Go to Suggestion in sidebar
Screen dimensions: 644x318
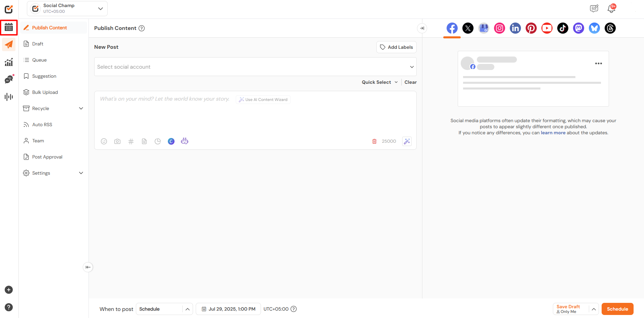53,76
